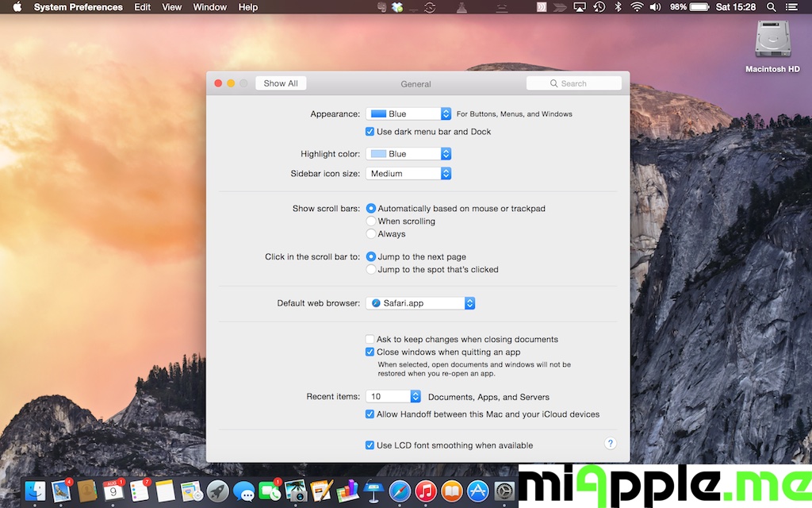
Task: Open Spotlight search in menu bar
Action: tap(771, 7)
